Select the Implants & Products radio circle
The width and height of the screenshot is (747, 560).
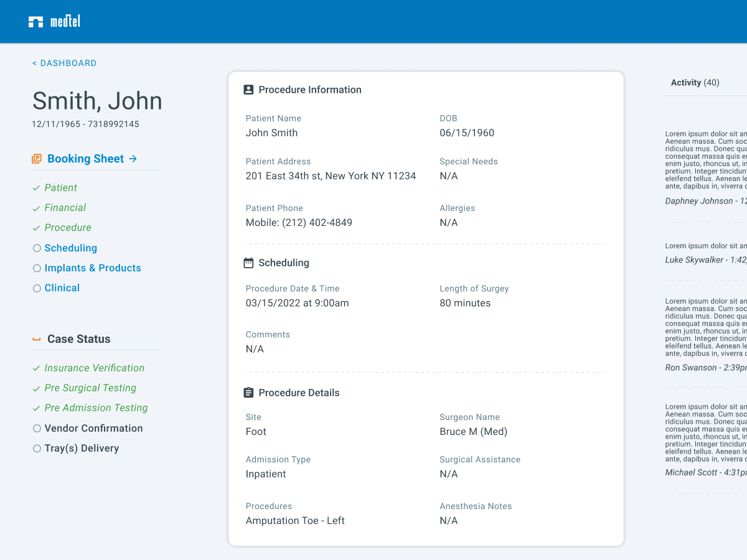[x=37, y=268]
